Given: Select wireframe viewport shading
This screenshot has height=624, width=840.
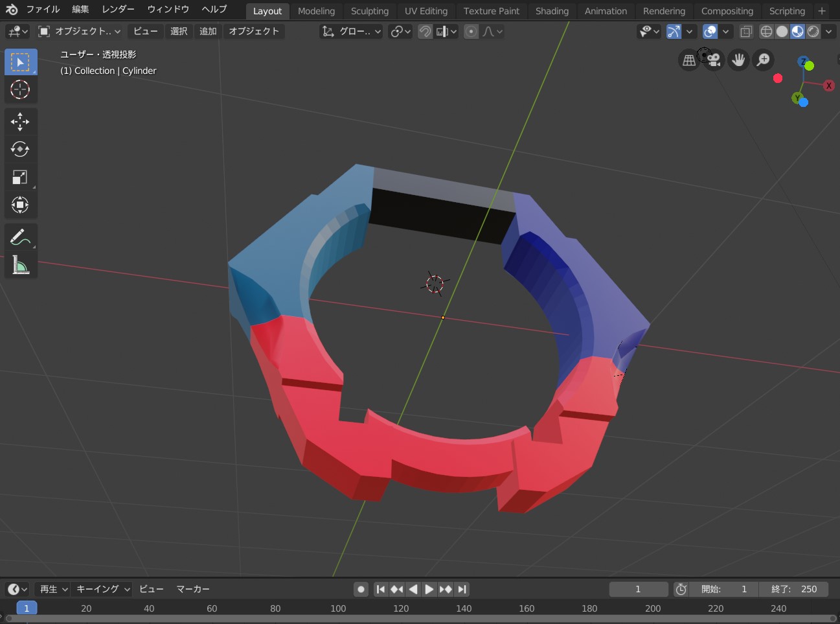Looking at the screenshot, I should pyautogui.click(x=766, y=32).
